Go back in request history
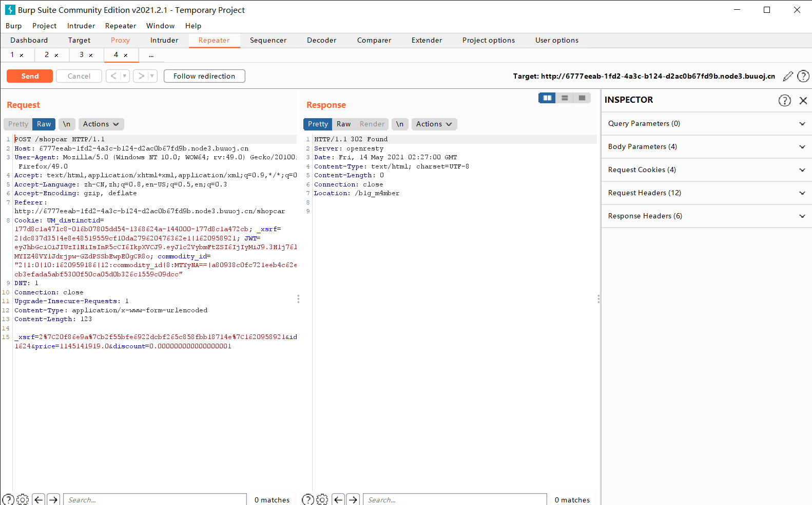Viewport: 812px width, 505px height. [x=113, y=76]
